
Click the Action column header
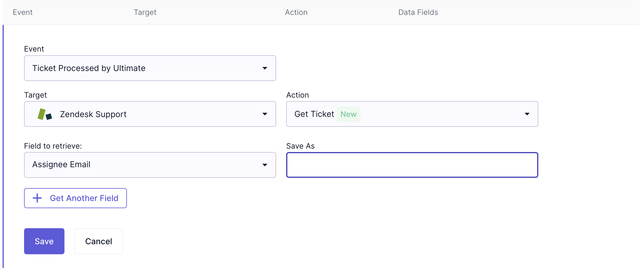click(x=296, y=12)
